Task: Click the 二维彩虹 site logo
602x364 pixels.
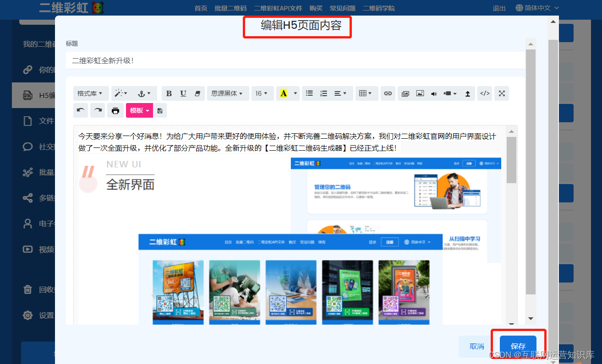Action: coord(71,8)
